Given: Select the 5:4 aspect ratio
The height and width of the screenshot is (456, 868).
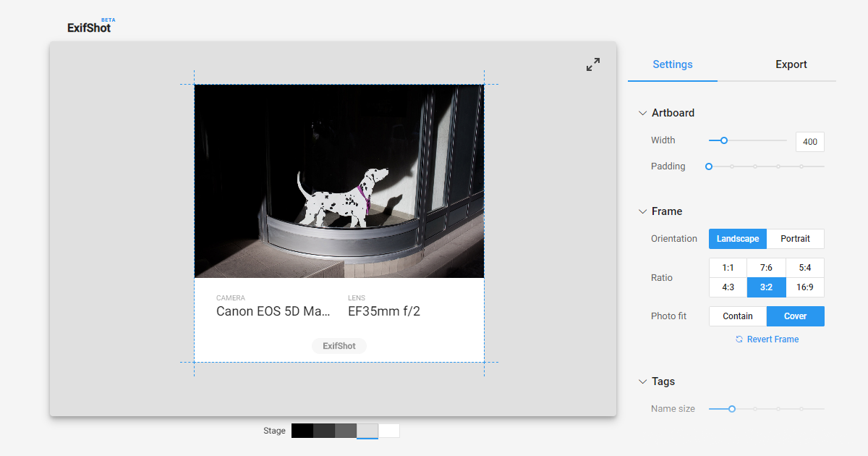Looking at the screenshot, I should (x=805, y=267).
